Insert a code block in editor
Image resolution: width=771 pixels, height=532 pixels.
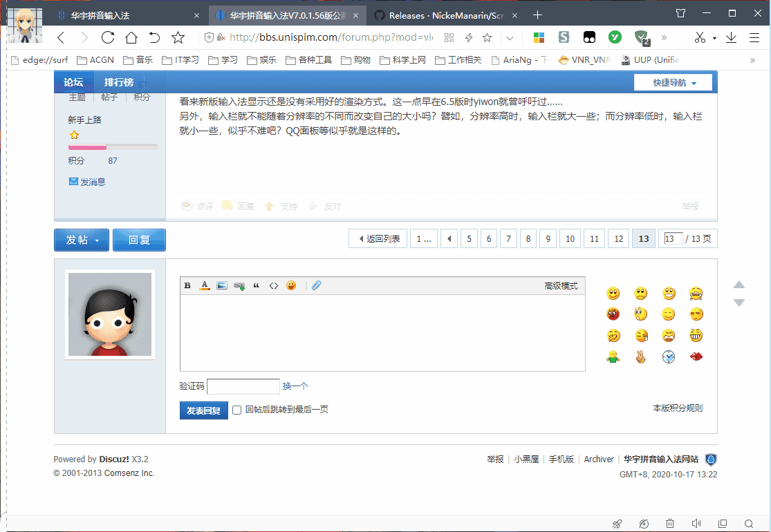click(274, 286)
